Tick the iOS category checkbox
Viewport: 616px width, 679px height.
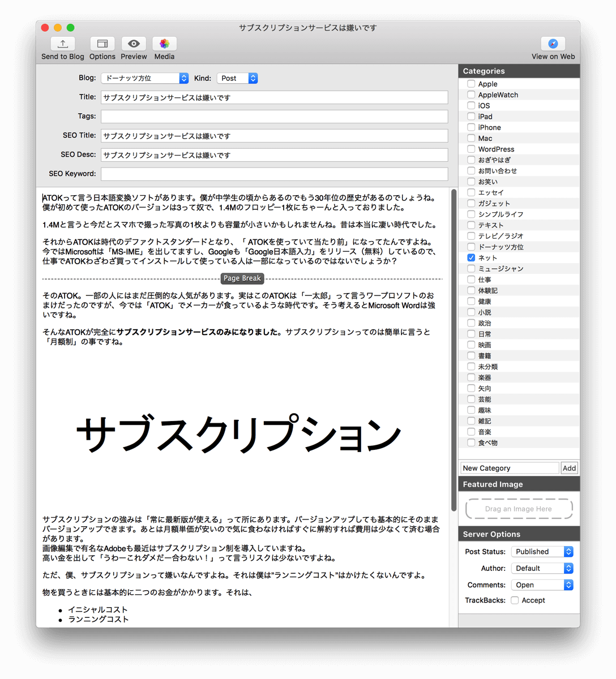471,105
